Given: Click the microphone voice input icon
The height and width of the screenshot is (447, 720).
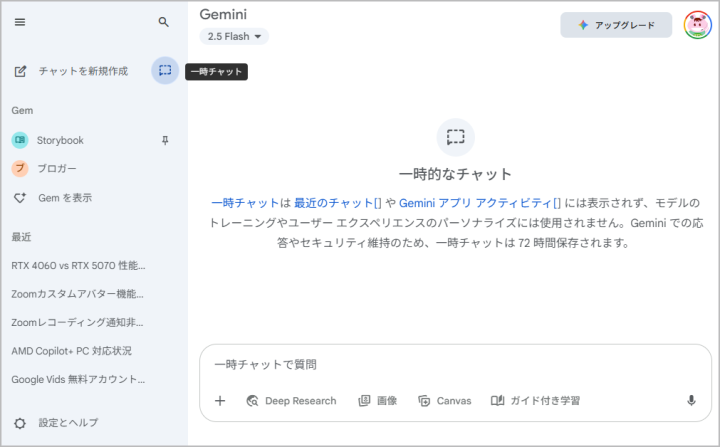Looking at the screenshot, I should pos(691,401).
